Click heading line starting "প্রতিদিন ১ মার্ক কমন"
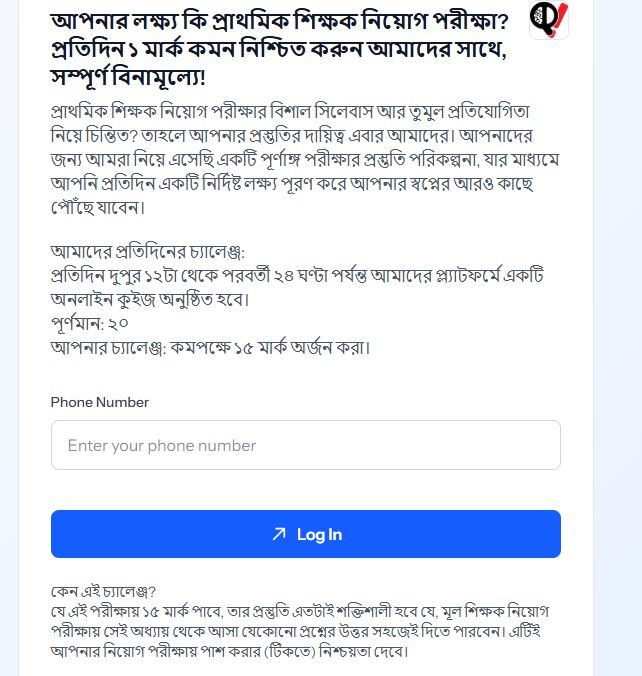642x676 pixels. tap(279, 49)
